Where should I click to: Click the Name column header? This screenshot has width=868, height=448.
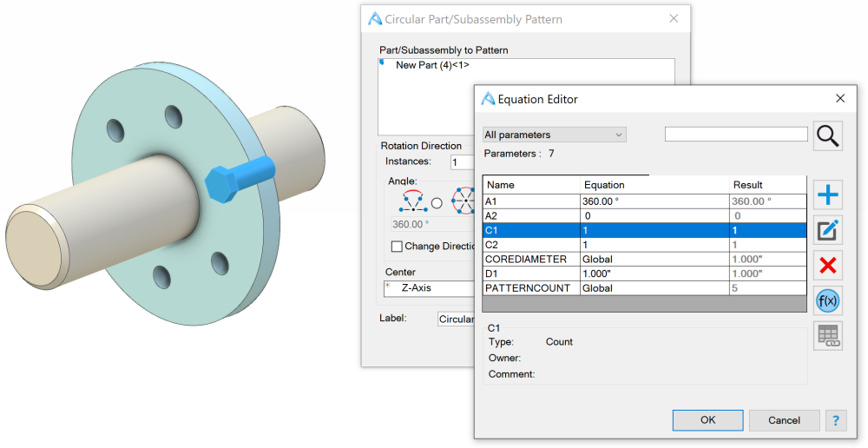(531, 185)
